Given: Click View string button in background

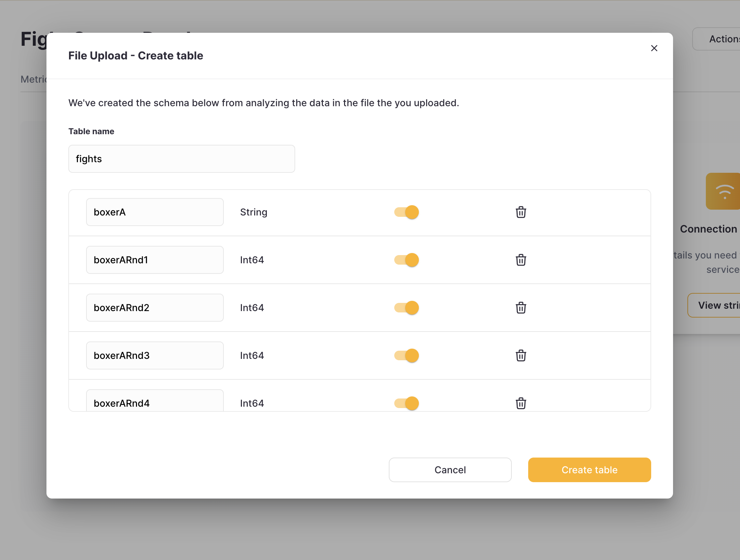Looking at the screenshot, I should pyautogui.click(x=714, y=305).
